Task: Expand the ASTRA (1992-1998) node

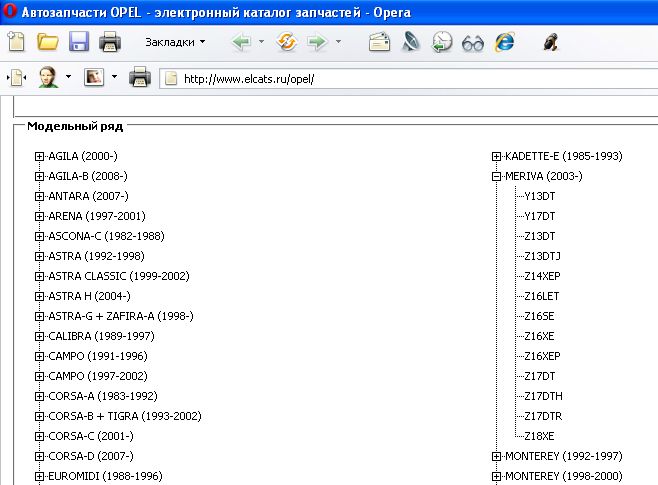Action: point(39,256)
